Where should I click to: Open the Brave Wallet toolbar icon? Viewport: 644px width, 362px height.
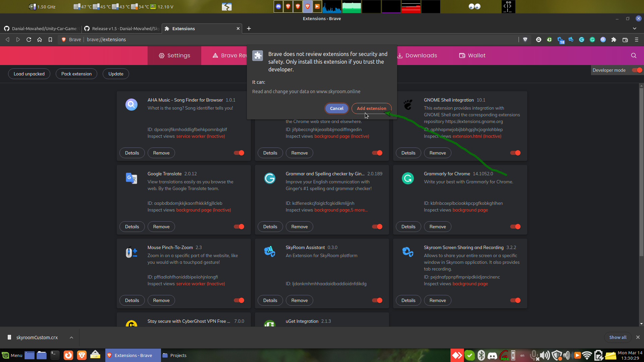click(x=625, y=40)
